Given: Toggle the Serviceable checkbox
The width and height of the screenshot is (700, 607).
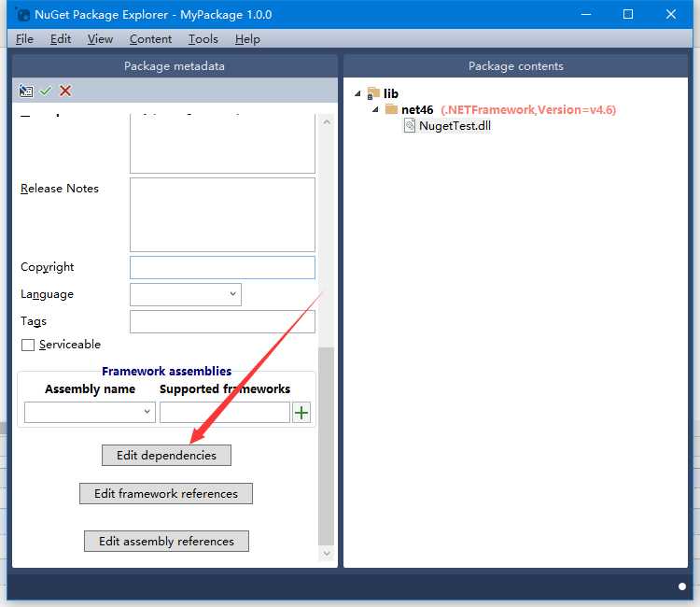Looking at the screenshot, I should click(x=28, y=345).
